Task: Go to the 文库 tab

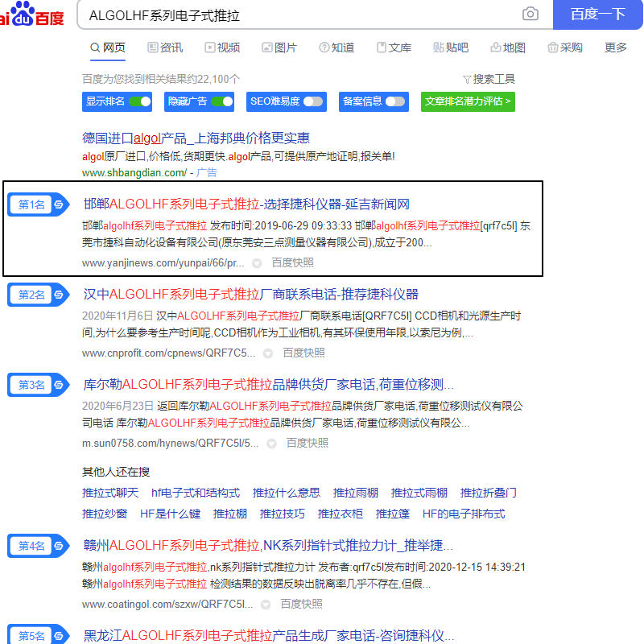Action: tap(394, 47)
